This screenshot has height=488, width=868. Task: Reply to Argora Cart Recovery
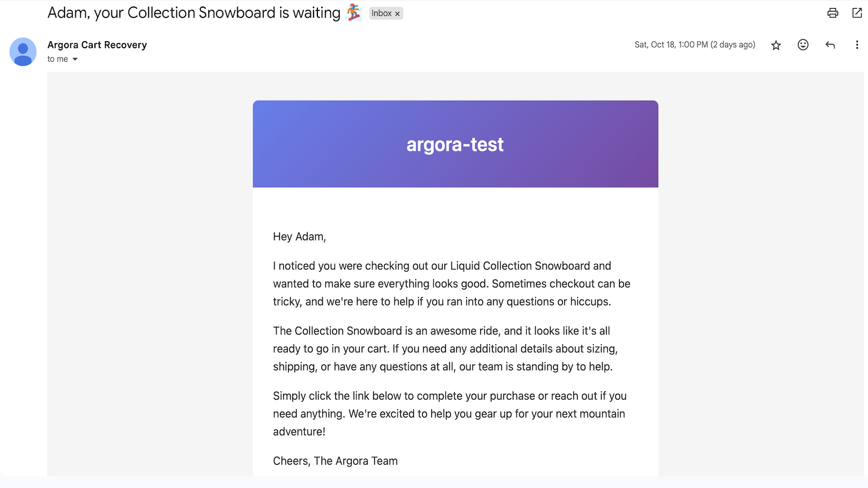[830, 45]
